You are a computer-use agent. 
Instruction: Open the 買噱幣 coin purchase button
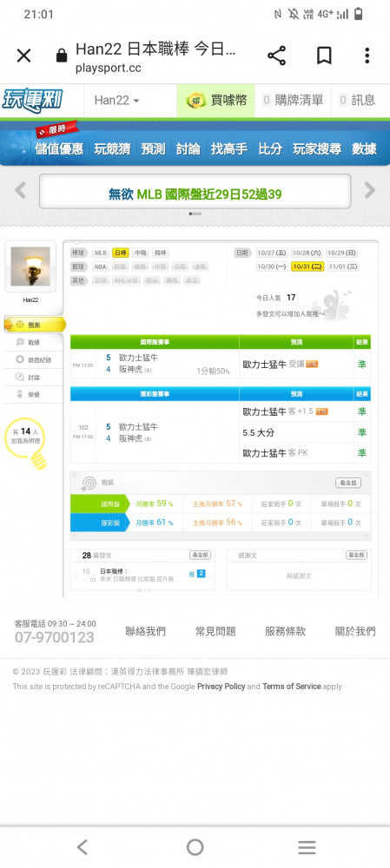point(216,100)
